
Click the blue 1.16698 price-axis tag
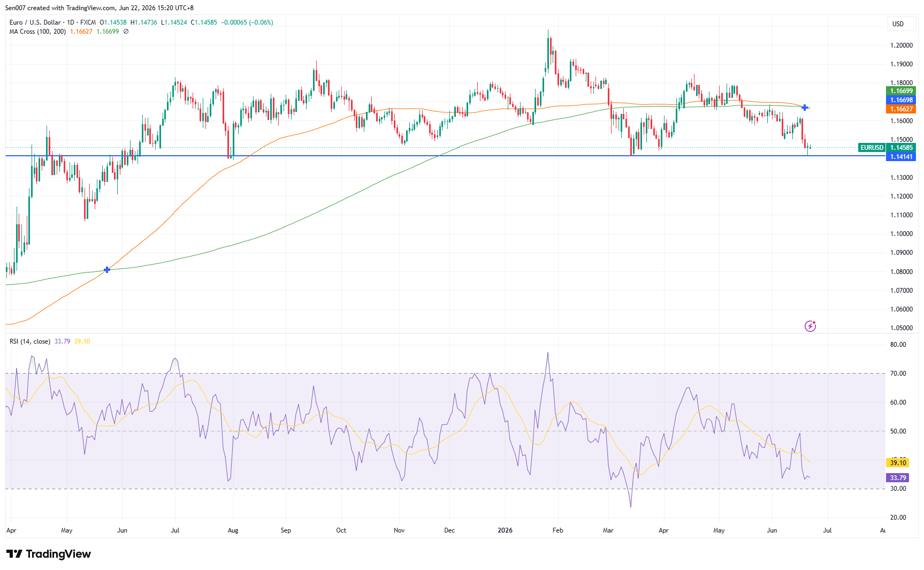coord(901,100)
